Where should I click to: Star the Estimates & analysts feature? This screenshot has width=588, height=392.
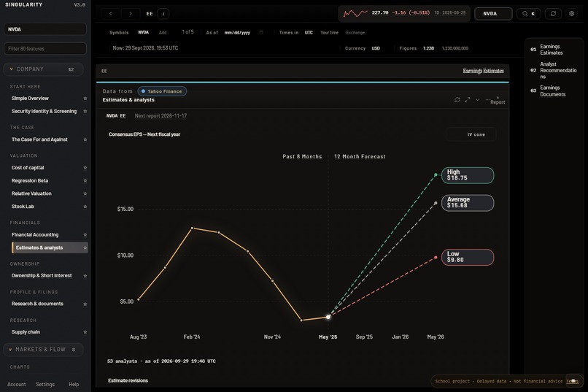tap(85, 247)
